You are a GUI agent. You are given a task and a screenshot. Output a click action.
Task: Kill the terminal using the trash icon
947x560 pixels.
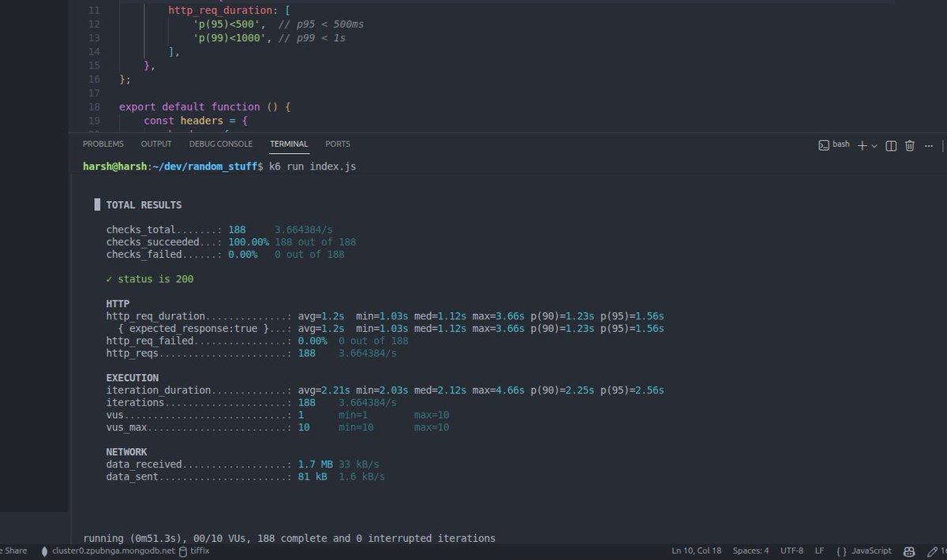[910, 145]
